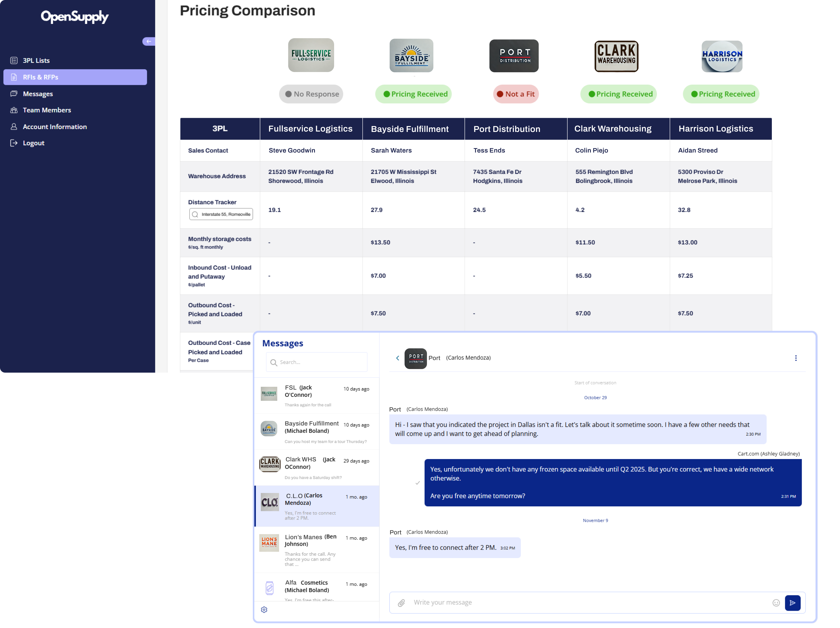Open the C.L.O Carlos Mendoza conversation
Viewport: 840px width, 628px height.
(317, 506)
